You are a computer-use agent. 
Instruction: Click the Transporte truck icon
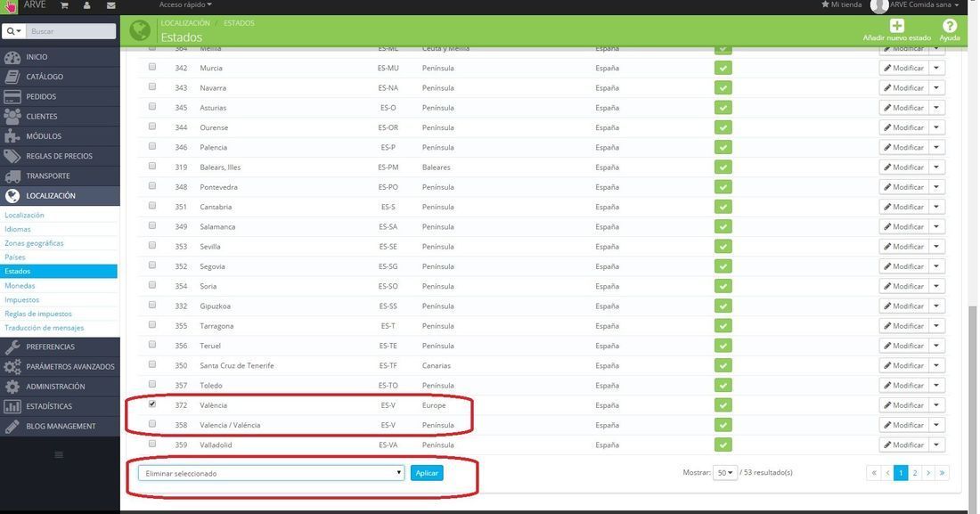[x=12, y=176]
